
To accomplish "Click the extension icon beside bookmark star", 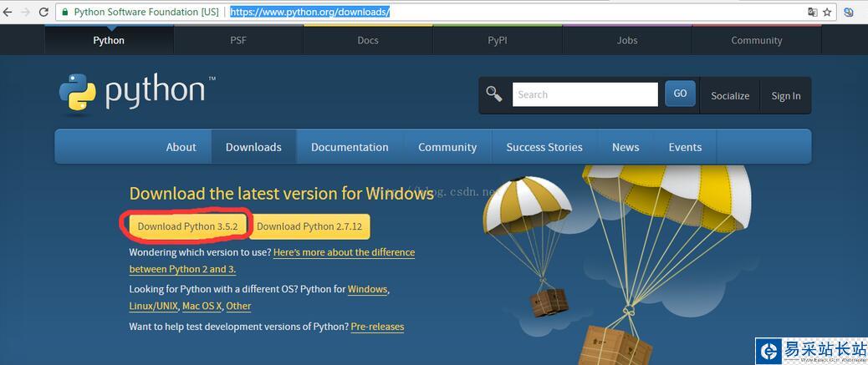I will [x=849, y=13].
